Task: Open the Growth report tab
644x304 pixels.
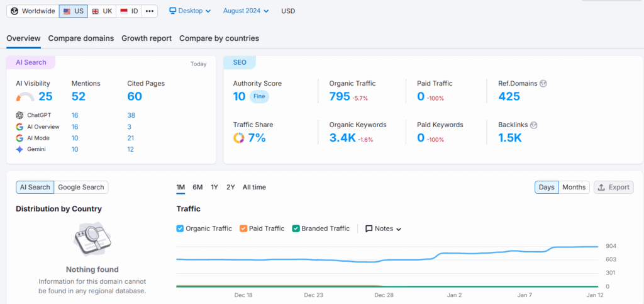Action: 147,38
